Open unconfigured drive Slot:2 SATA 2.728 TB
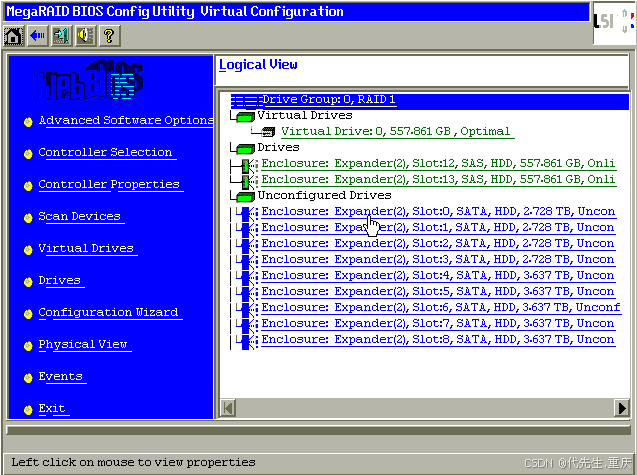Viewport: 637px width, 475px height. click(438, 244)
